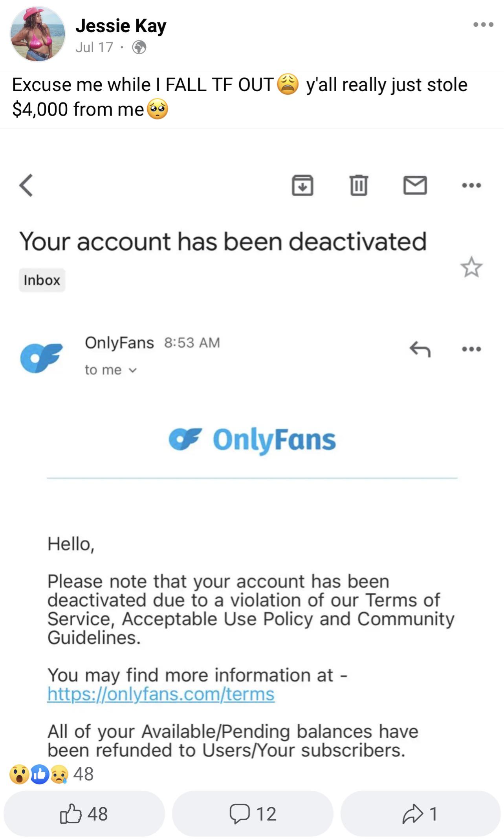Image resolution: width=504 pixels, height=839 pixels.
Task: Open the 12 comments on post
Action: click(253, 813)
